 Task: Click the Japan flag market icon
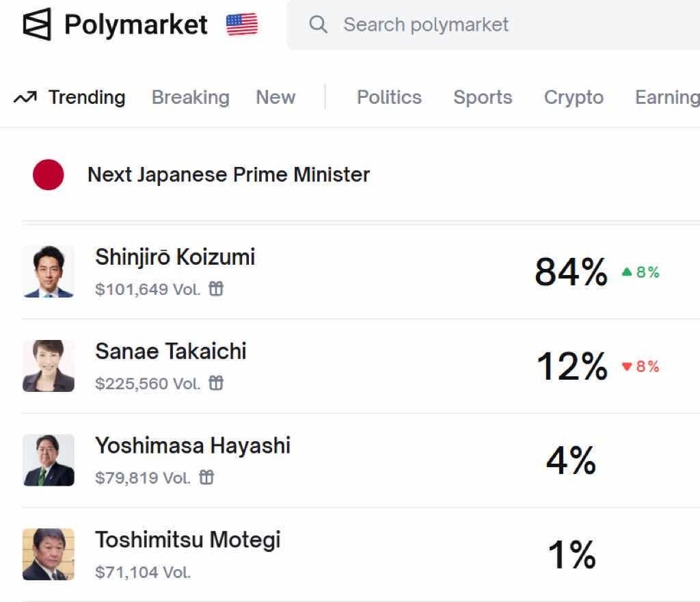click(x=49, y=174)
